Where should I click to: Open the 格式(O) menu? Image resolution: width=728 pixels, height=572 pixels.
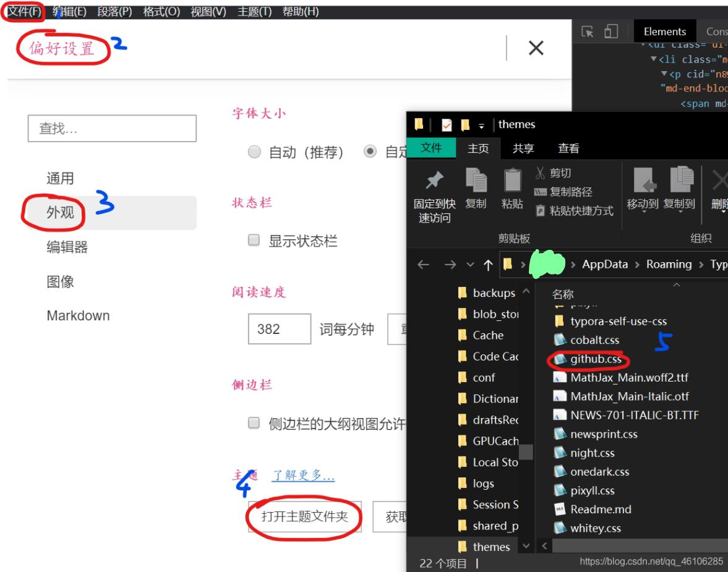[161, 11]
